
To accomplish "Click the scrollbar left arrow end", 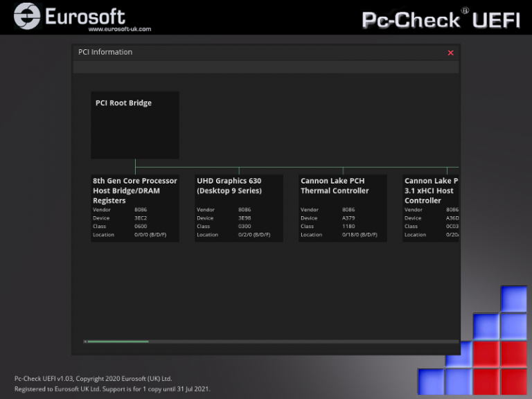I will (85, 342).
